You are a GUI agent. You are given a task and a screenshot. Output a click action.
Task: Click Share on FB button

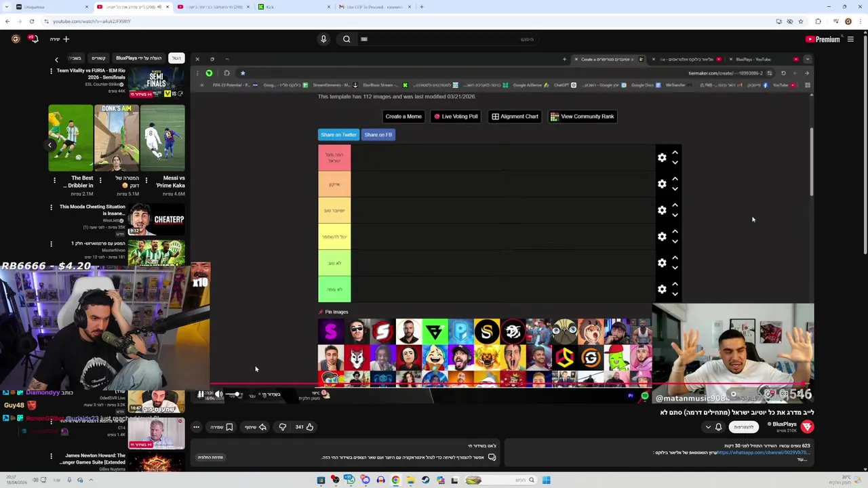[378, 135]
